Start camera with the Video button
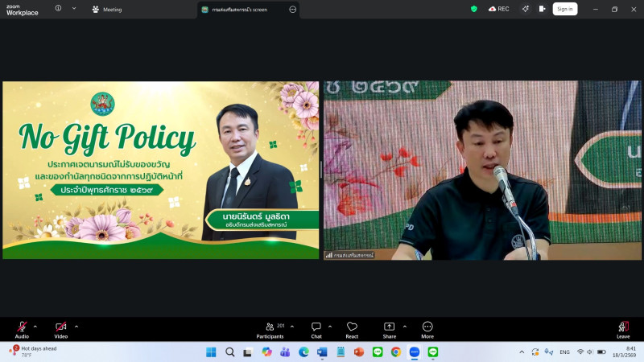 [x=61, y=328]
